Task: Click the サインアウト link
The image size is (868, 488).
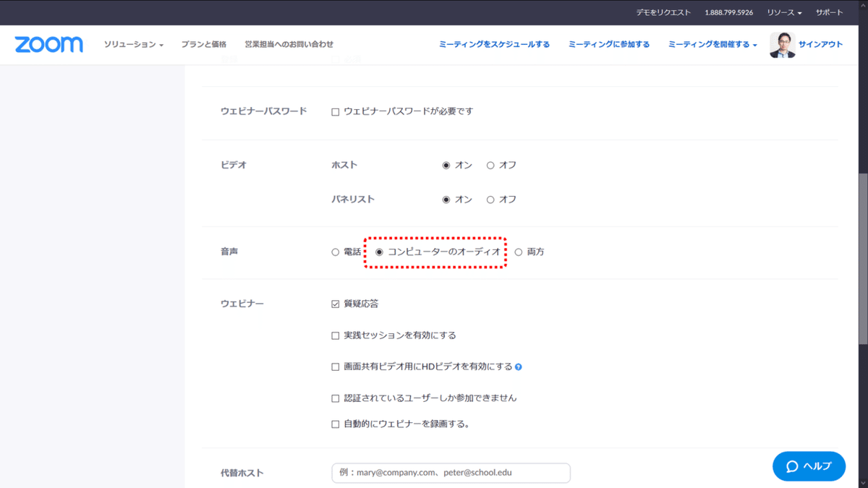Action: pos(821,44)
